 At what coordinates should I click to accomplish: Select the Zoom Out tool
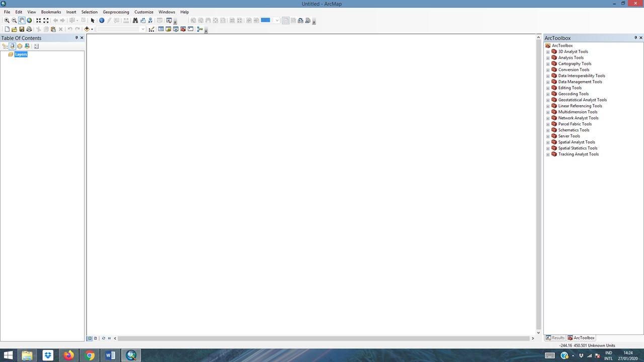tap(14, 21)
